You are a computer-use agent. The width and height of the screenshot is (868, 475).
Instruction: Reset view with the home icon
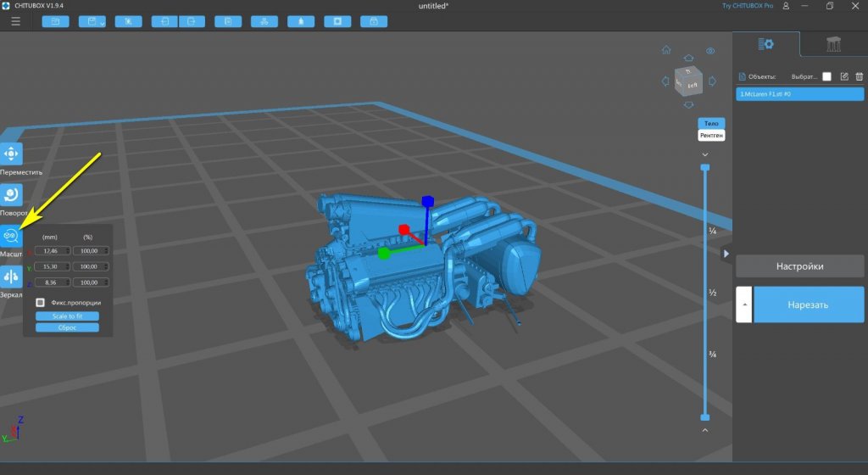pos(666,50)
